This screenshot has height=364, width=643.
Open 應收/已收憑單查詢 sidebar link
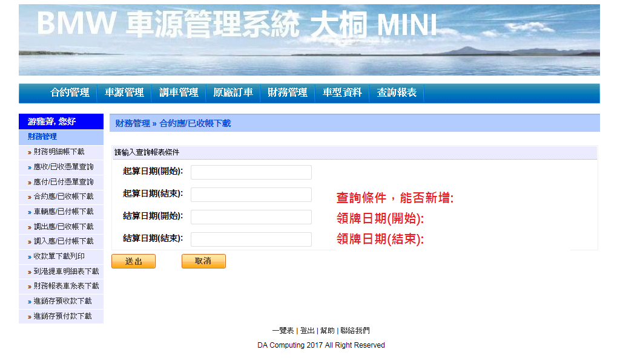64,167
